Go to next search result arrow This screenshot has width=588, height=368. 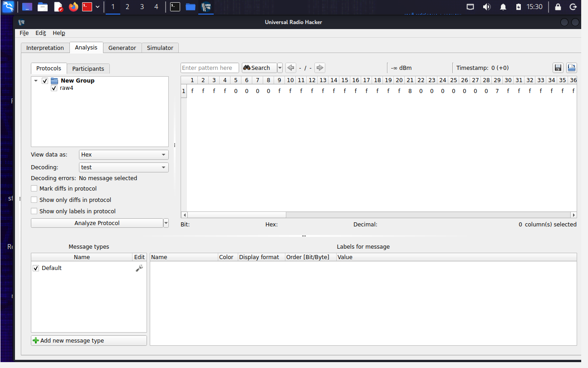[320, 68]
